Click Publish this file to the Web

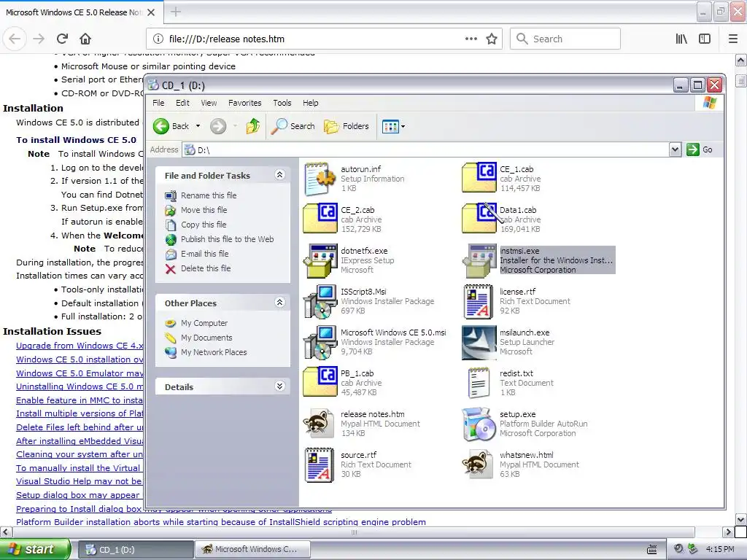228,239
